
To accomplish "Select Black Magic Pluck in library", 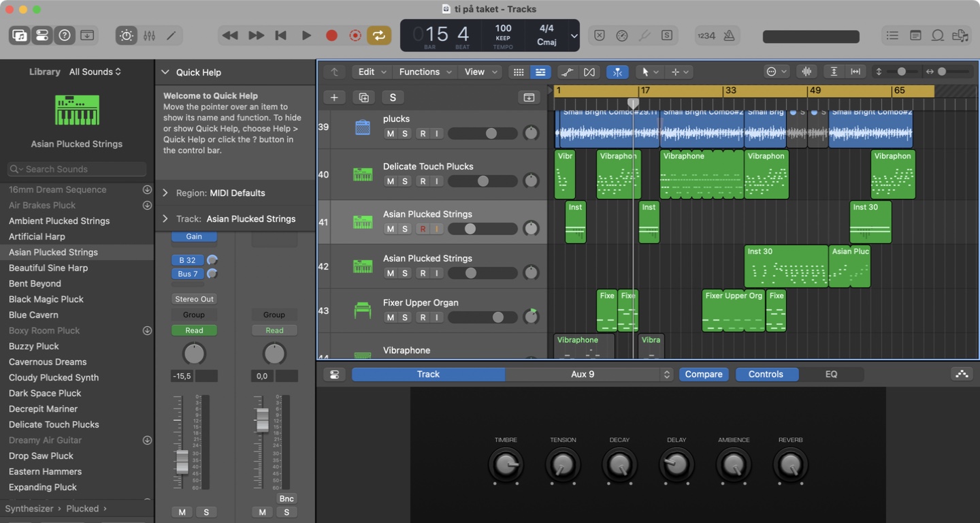I will 46,299.
